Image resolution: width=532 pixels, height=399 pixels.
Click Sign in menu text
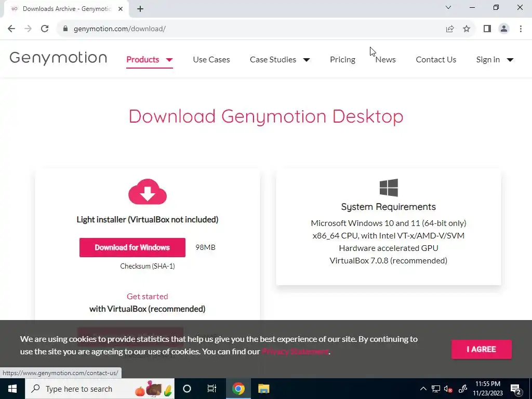pos(488,59)
